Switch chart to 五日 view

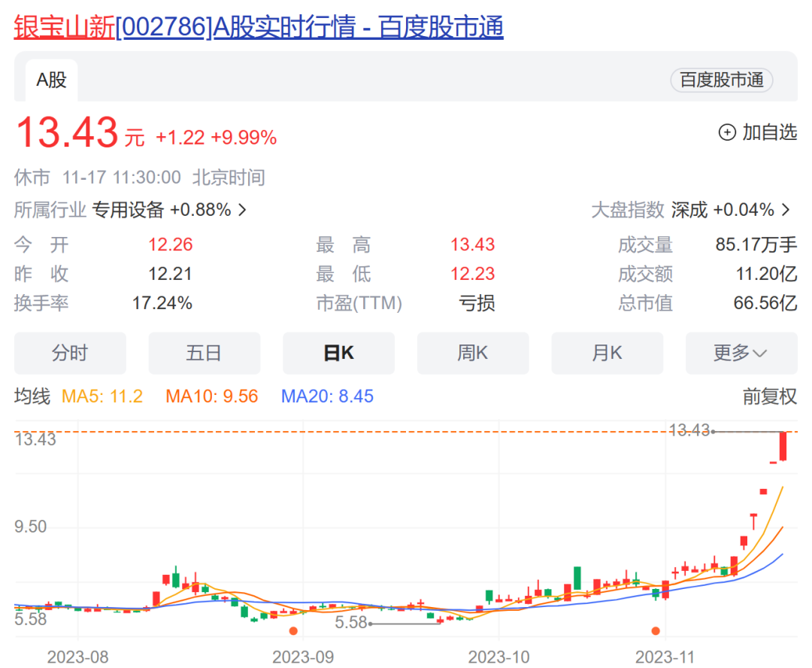coord(204,354)
